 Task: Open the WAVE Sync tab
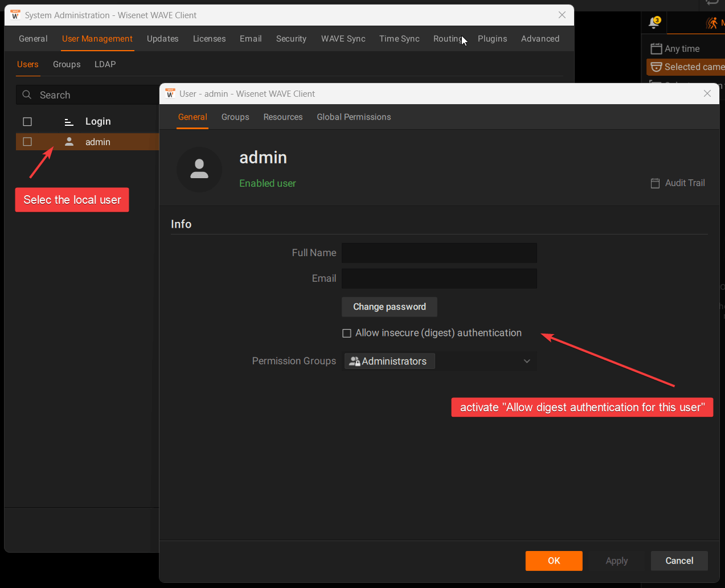343,39
